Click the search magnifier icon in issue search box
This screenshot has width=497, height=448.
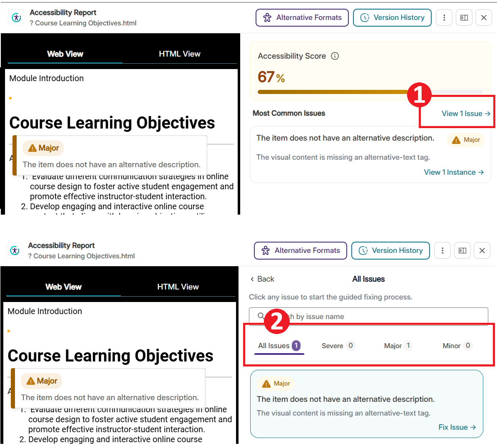[x=261, y=316]
